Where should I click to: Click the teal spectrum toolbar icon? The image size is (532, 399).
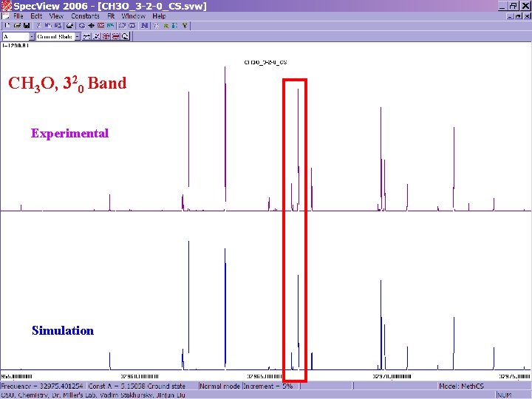[110, 25]
